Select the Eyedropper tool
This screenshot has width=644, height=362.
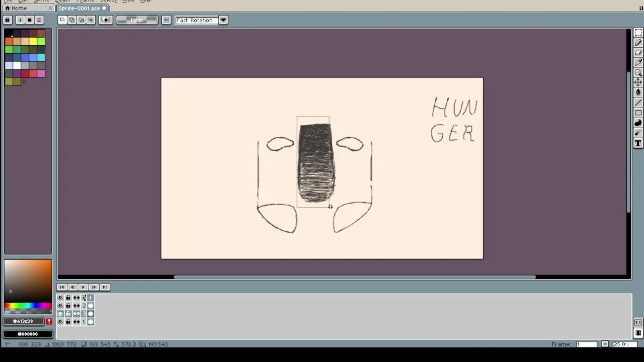(638, 63)
